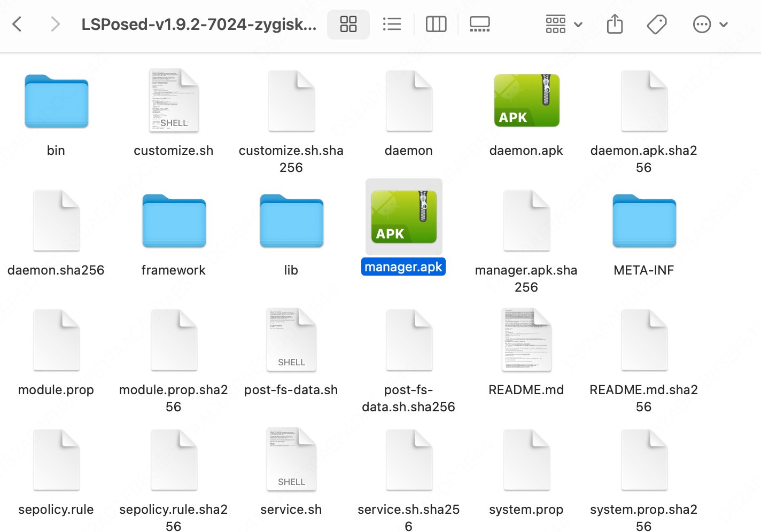Open the tag editing button

tap(656, 24)
